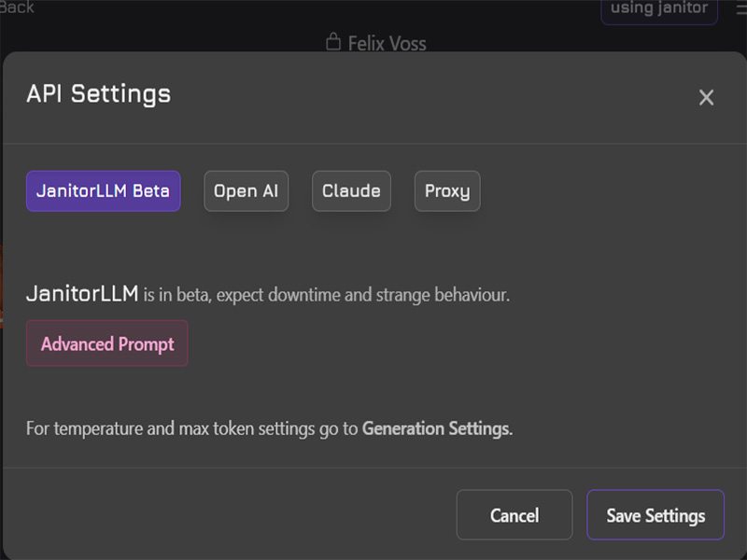Select the JanitorLLM Beta API option
The width and height of the screenshot is (747, 560).
(104, 191)
